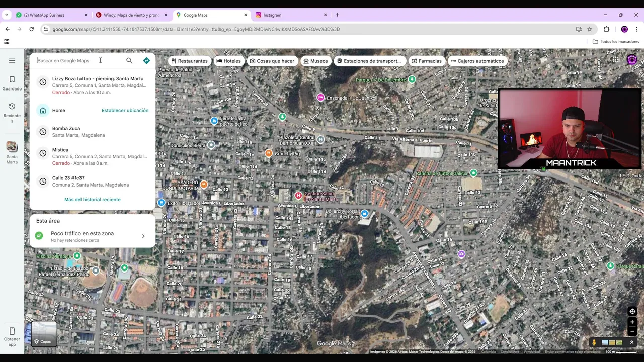
Task: Click the Ensenada 1 De Juan xxIII pin
Action: click(x=320, y=97)
